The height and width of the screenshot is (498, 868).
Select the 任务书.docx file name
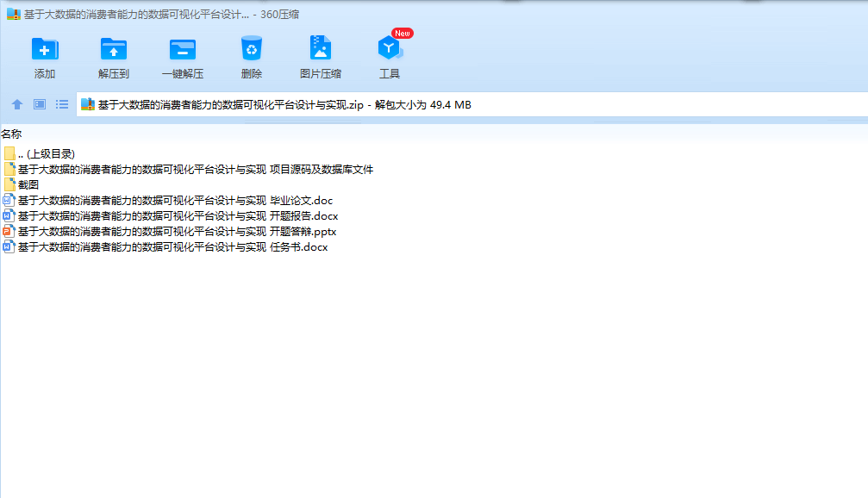click(172, 246)
